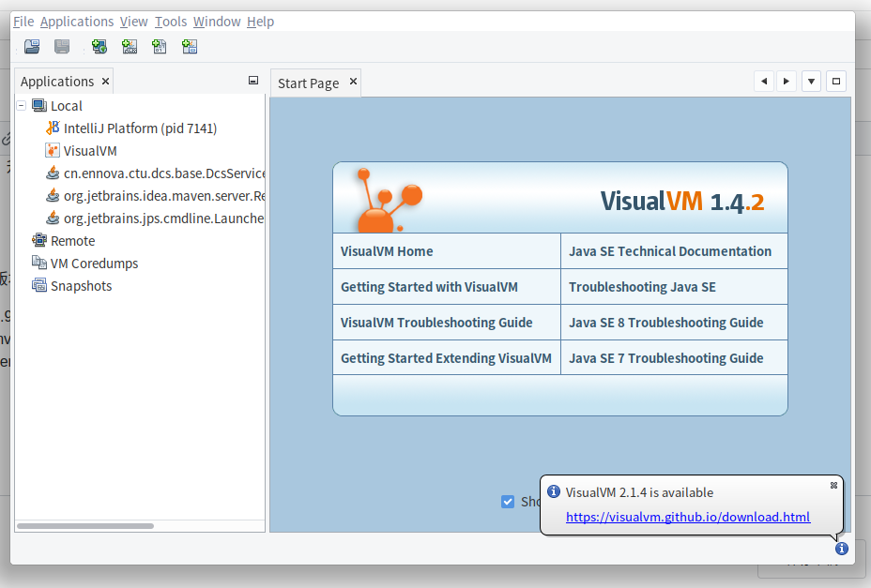The image size is (871, 588).
Task: Open Java SE 7 Troubleshooting Guide link
Action: point(666,358)
